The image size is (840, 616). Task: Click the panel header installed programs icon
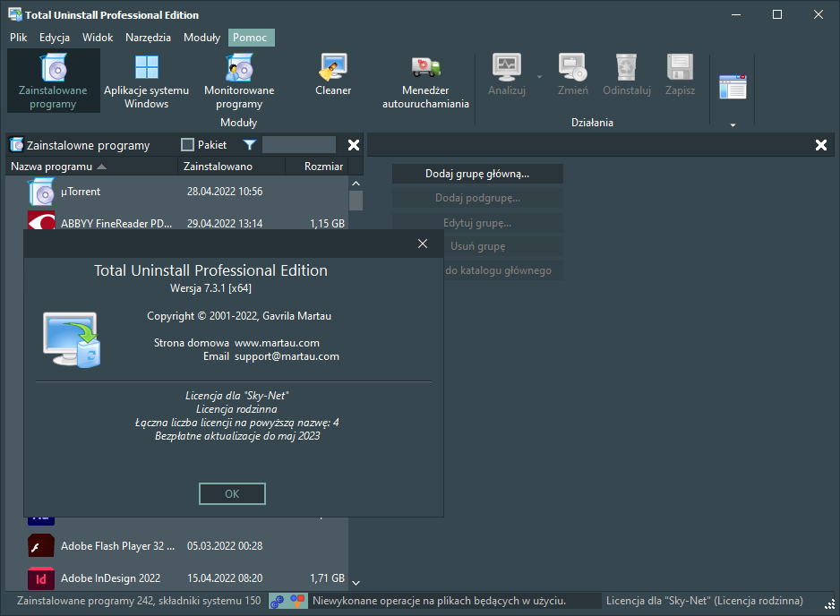[17, 145]
